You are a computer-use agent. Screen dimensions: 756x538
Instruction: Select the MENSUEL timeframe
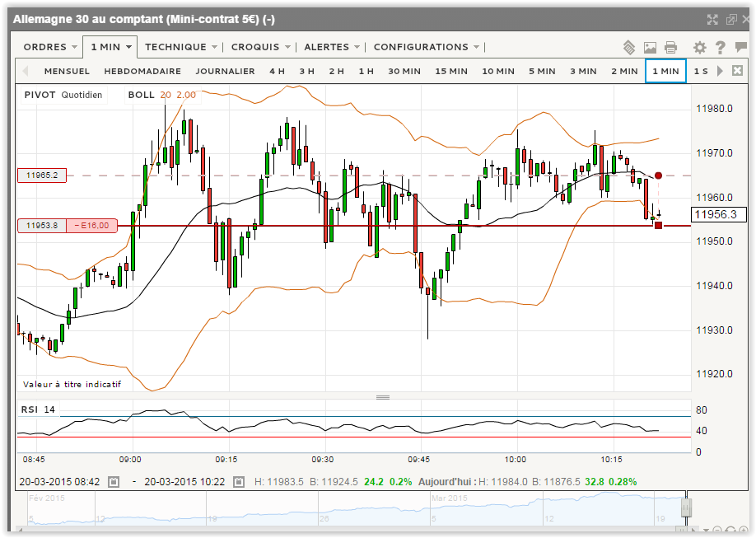coord(67,71)
